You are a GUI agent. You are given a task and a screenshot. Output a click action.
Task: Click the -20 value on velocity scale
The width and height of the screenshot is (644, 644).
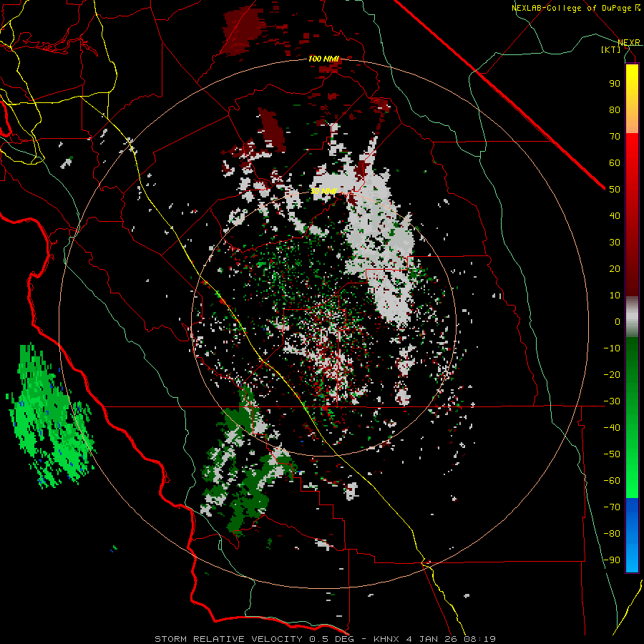(612, 374)
